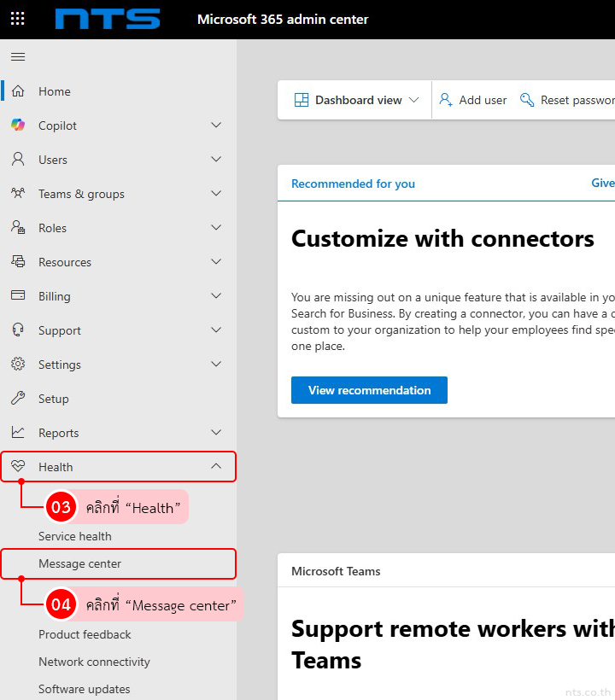
Task: Click the Users person icon
Action: (x=18, y=160)
